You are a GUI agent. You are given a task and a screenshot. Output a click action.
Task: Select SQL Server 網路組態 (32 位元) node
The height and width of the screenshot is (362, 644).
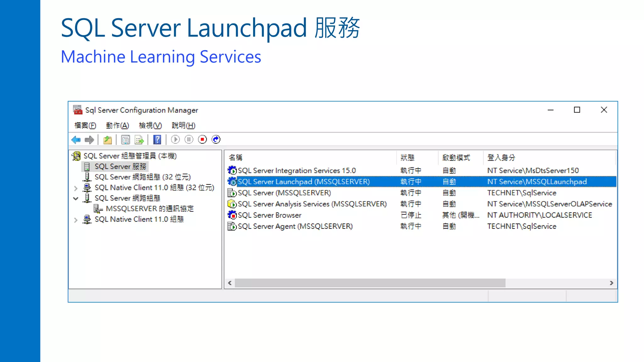click(x=143, y=177)
